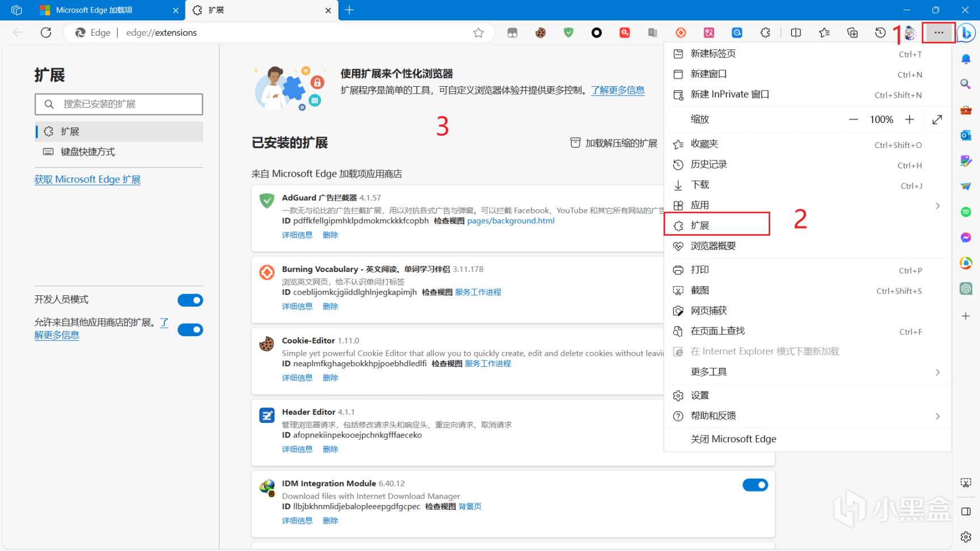Click 加载解压缩的扩展 button
The height and width of the screenshot is (551, 980).
point(614,143)
